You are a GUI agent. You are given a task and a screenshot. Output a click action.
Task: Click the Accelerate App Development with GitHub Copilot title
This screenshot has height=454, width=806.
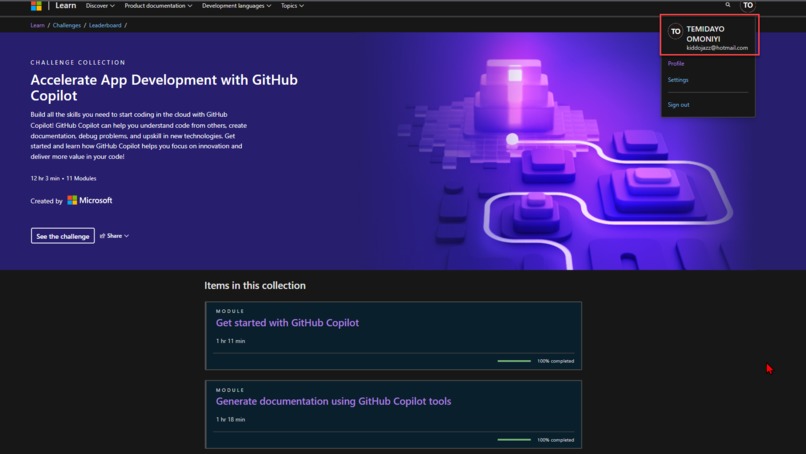point(164,87)
